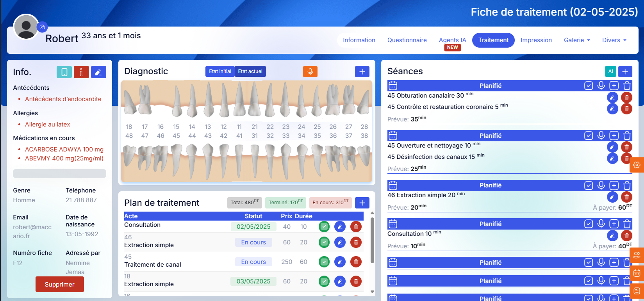
Task: Open the orange settings gear on right edge
Action: pos(637,165)
